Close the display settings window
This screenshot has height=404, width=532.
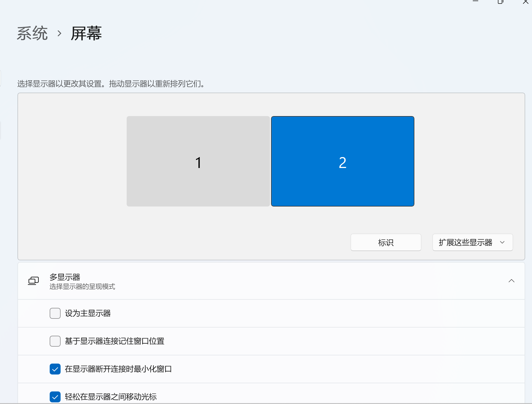tap(525, 2)
